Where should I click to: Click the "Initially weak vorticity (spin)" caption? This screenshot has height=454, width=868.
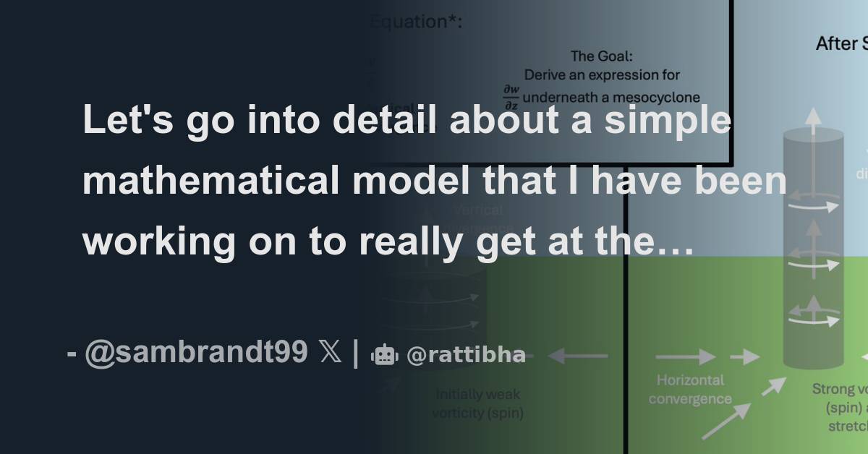477,404
